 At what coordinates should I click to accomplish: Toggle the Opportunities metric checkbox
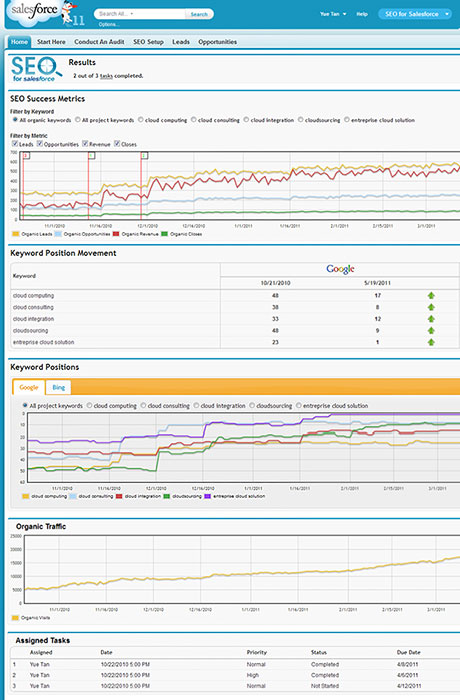(39, 143)
